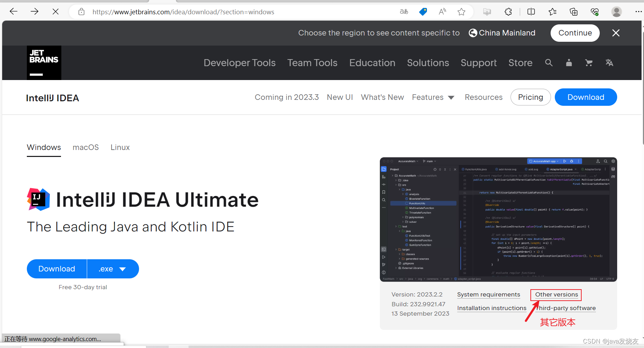View site security lock information

click(x=81, y=12)
